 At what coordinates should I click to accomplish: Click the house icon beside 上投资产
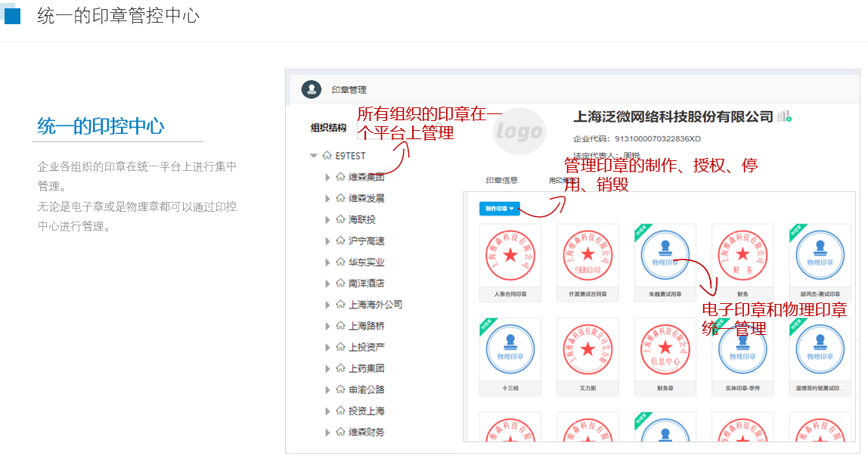340,347
